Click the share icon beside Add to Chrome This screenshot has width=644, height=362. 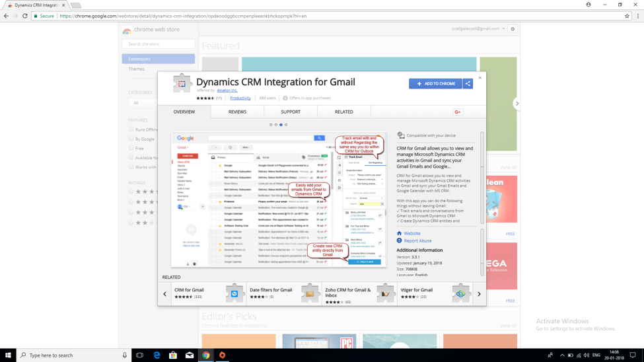point(468,84)
